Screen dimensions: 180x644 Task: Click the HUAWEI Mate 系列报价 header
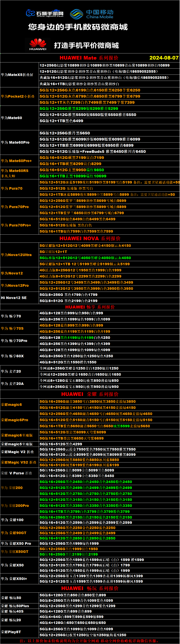tap(89, 58)
